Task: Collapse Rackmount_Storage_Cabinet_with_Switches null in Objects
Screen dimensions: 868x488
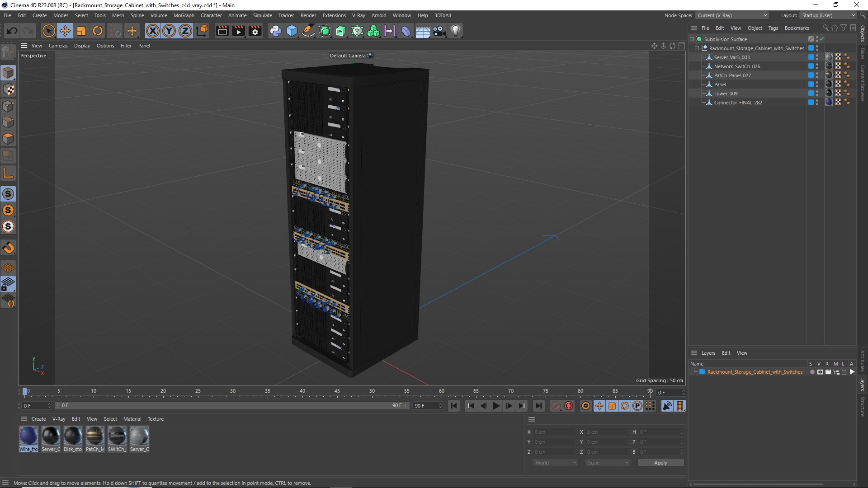Action: (x=697, y=48)
